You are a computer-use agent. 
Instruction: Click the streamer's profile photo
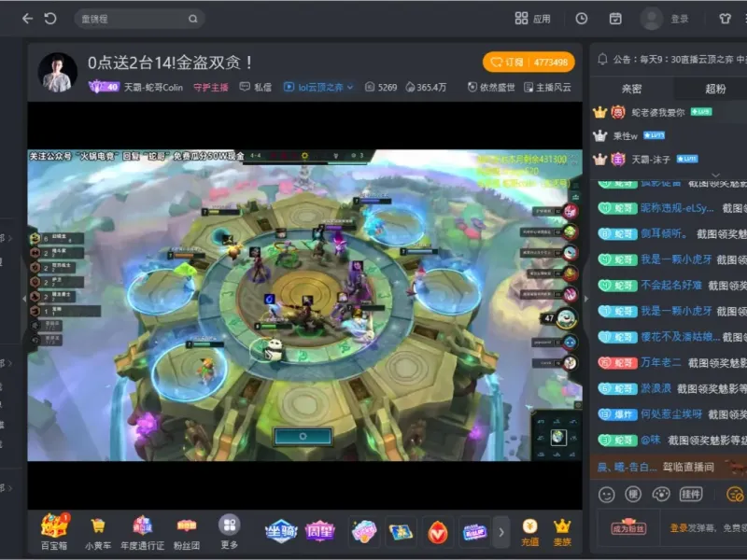[58, 73]
